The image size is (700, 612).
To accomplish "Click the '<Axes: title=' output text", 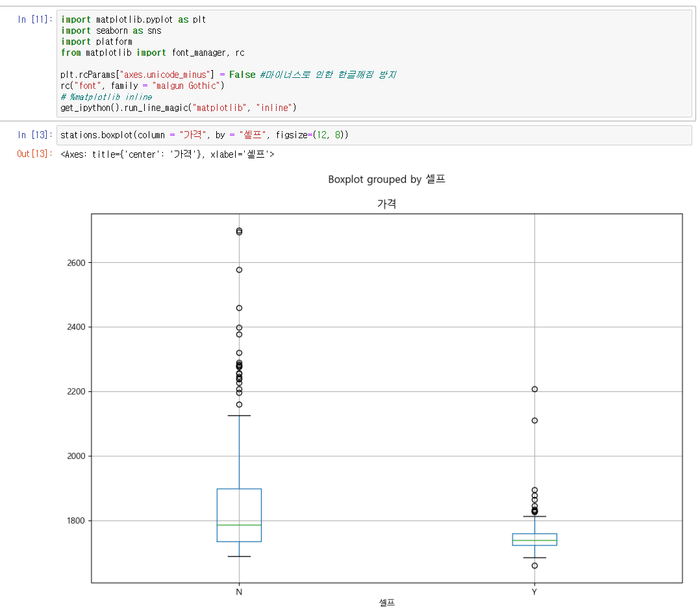I will pyautogui.click(x=168, y=154).
